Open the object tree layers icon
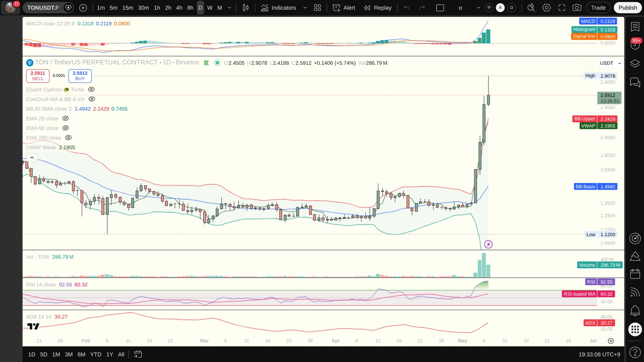Screen dimensions: 644x362 pos(635,64)
